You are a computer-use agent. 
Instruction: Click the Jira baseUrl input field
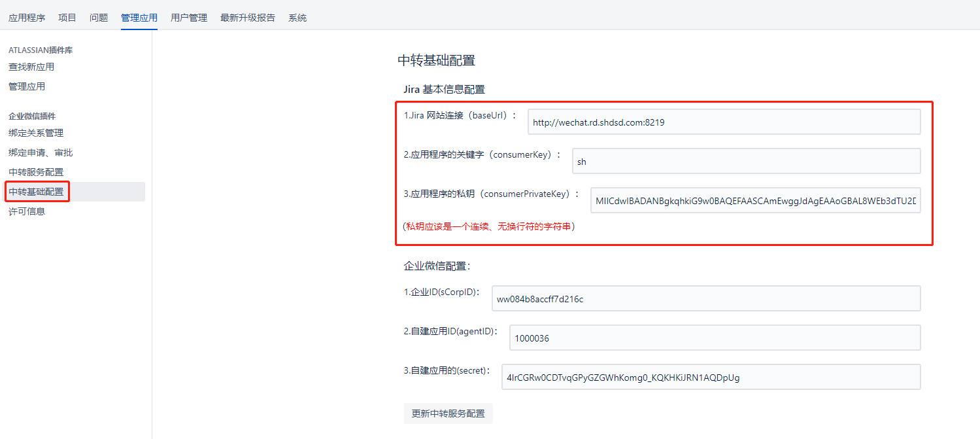[x=724, y=122]
